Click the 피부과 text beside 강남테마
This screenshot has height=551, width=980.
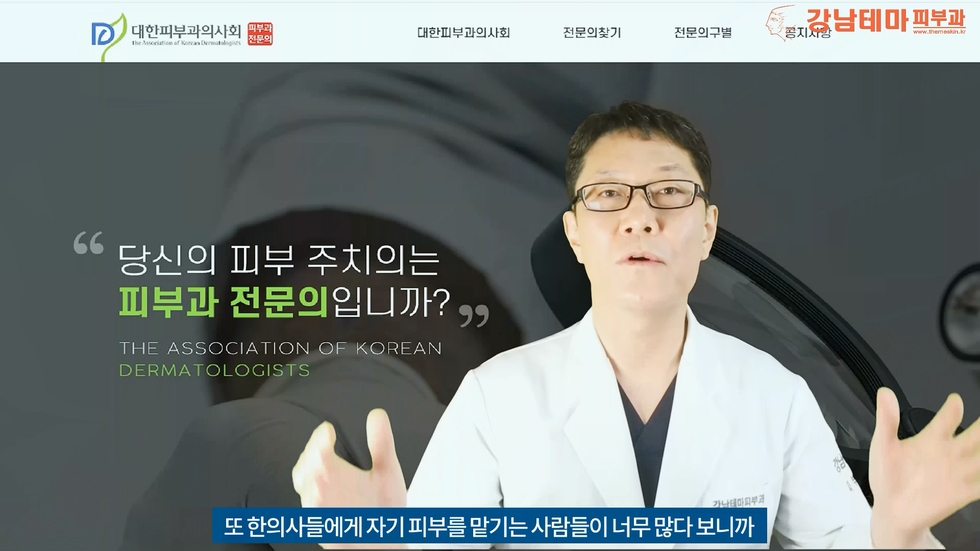coord(938,18)
